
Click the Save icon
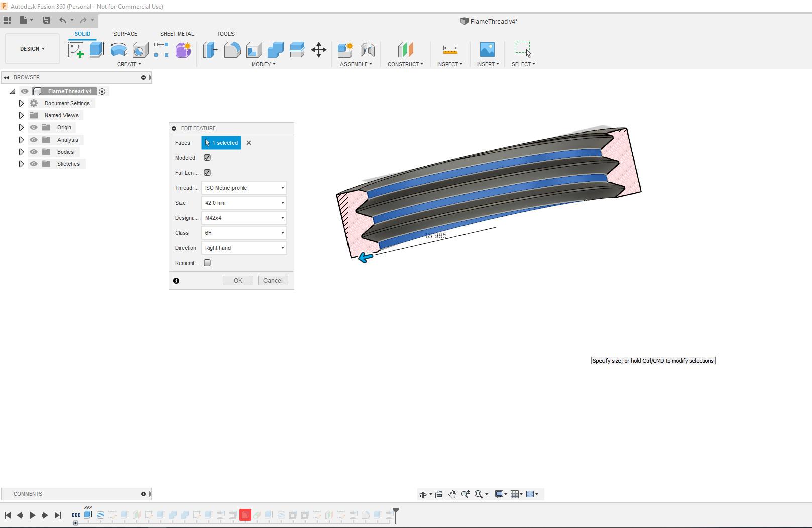[x=46, y=20]
